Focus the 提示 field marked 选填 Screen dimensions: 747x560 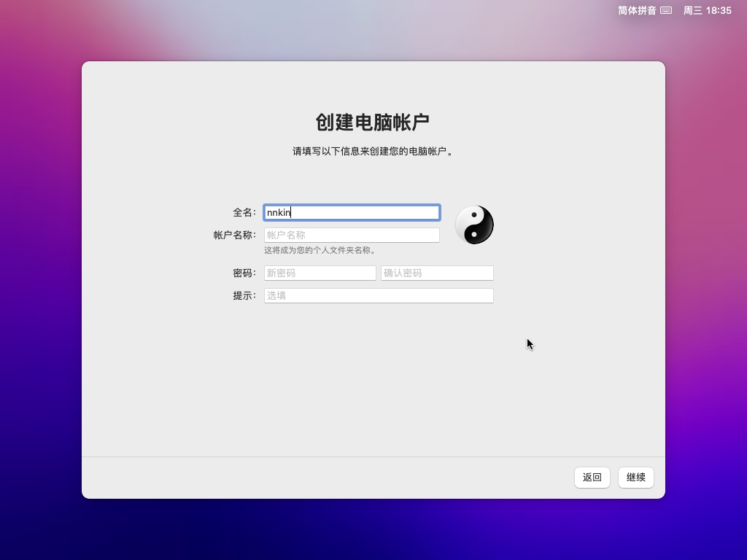click(x=379, y=295)
